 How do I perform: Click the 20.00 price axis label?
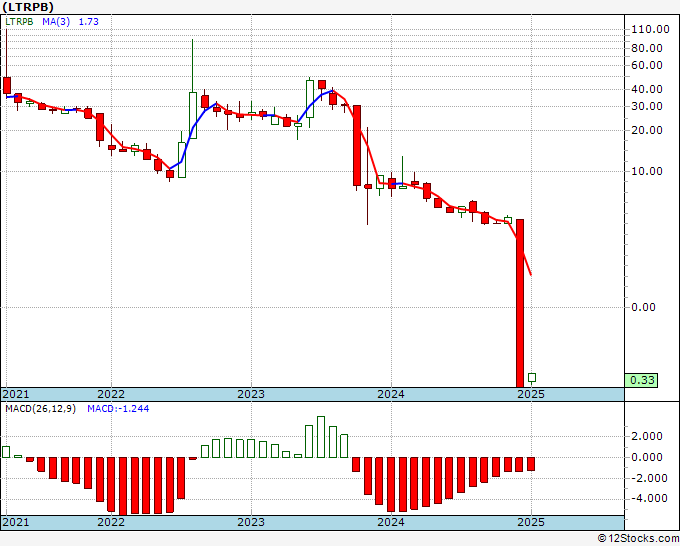pos(647,130)
